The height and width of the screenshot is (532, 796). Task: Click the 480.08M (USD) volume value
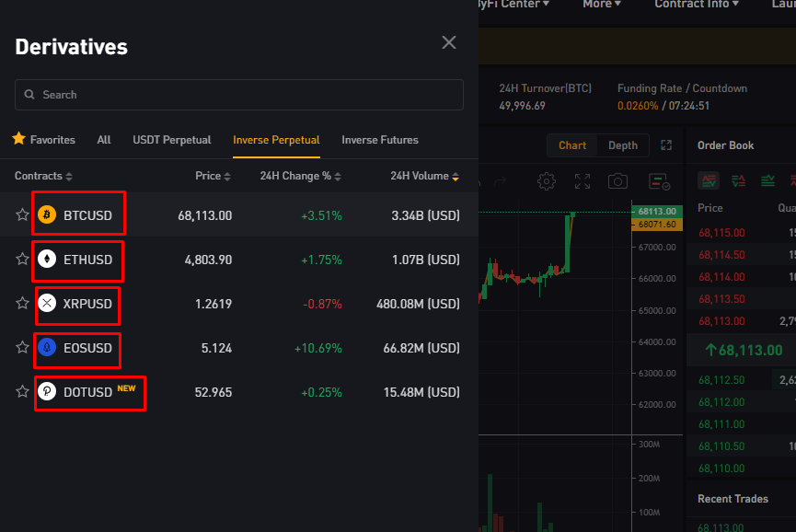coord(418,304)
